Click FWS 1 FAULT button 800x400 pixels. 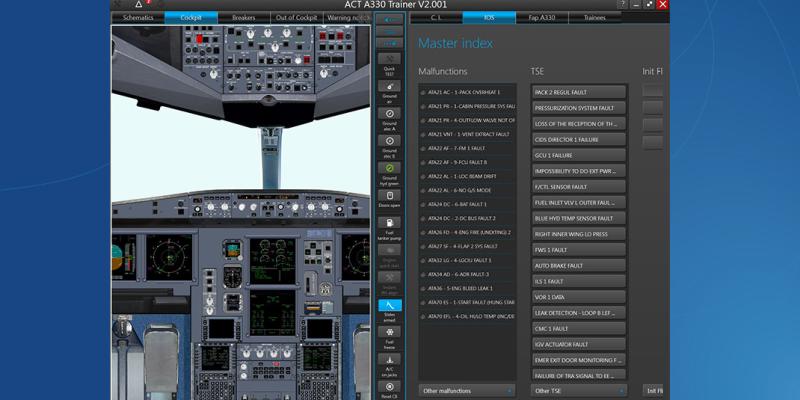(579, 250)
